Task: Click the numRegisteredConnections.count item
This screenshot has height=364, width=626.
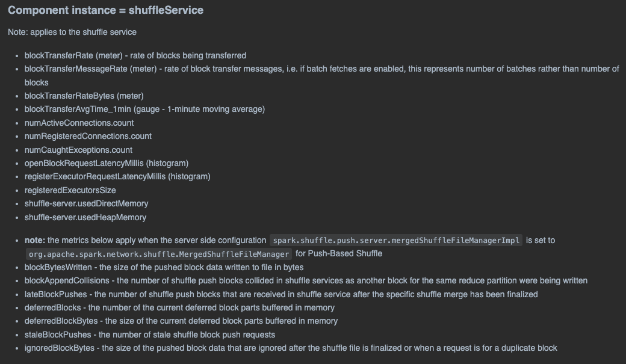Action: (88, 136)
